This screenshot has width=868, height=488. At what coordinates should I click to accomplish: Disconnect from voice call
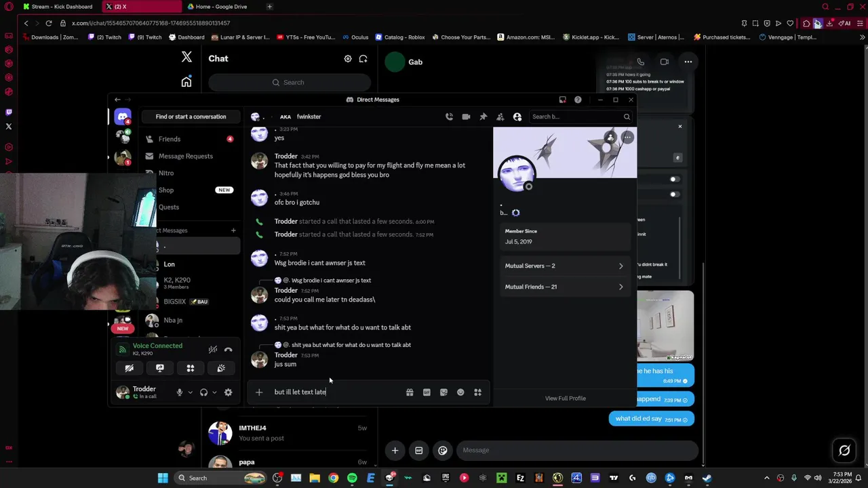click(229, 350)
